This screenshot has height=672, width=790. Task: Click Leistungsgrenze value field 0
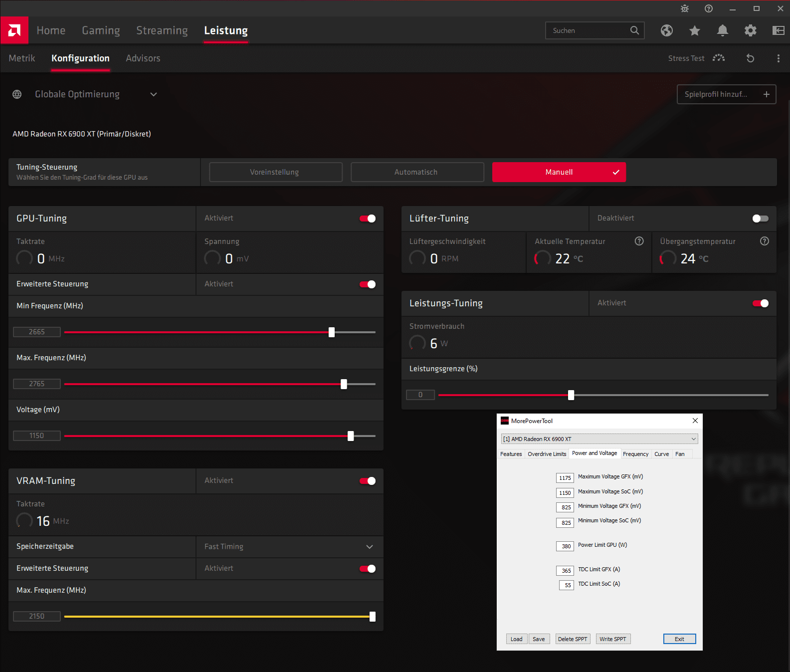point(420,395)
